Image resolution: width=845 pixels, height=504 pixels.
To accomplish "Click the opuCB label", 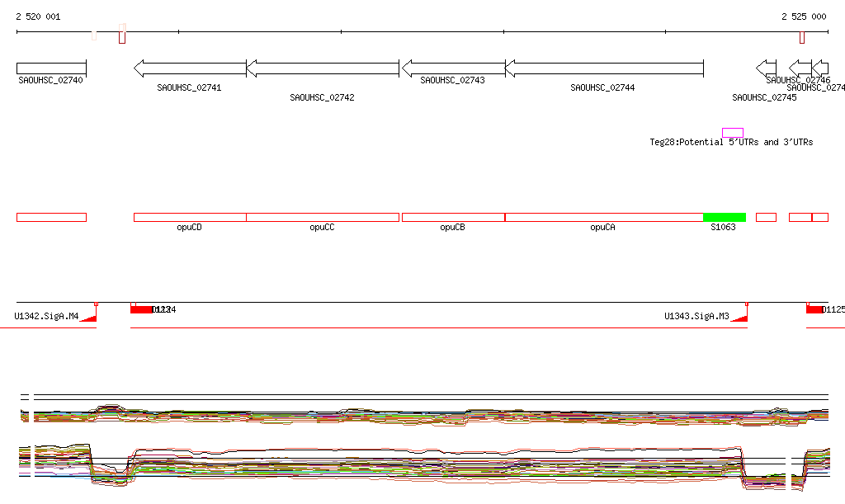I will (452, 227).
